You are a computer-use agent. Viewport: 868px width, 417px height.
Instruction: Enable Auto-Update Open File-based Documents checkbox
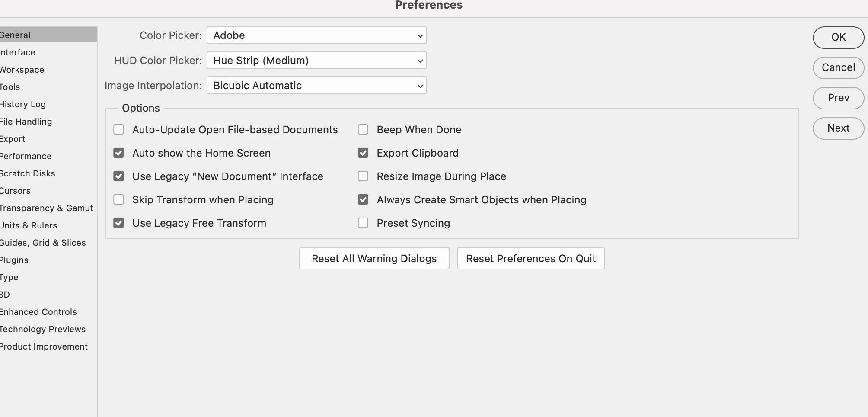pyautogui.click(x=118, y=130)
